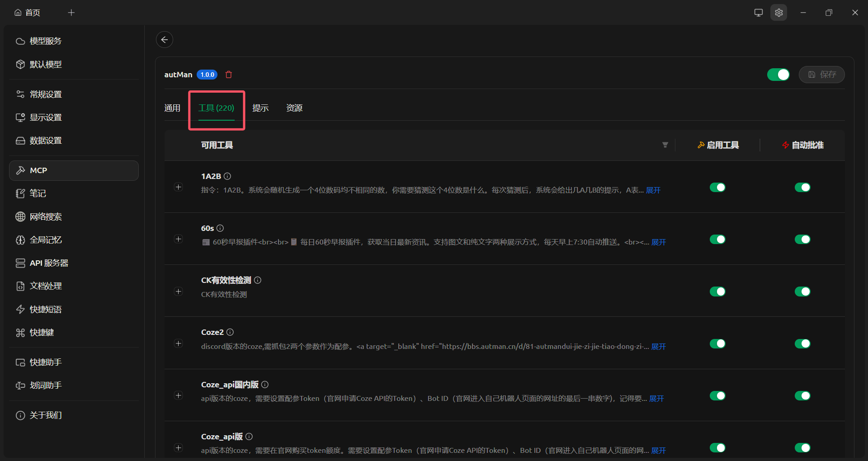Click the red delete icon beside autMan
The height and width of the screenshot is (461, 868).
(x=229, y=75)
